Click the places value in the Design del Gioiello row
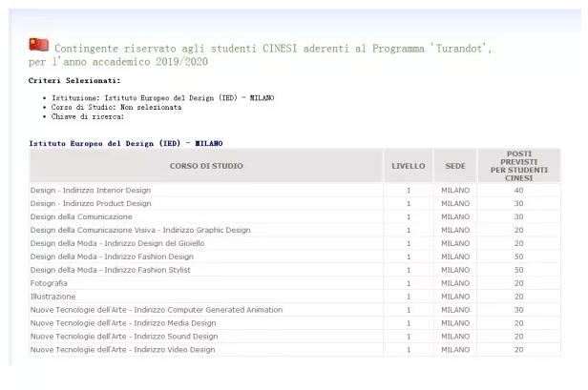Screen dimensions: 588x390 click(x=518, y=243)
